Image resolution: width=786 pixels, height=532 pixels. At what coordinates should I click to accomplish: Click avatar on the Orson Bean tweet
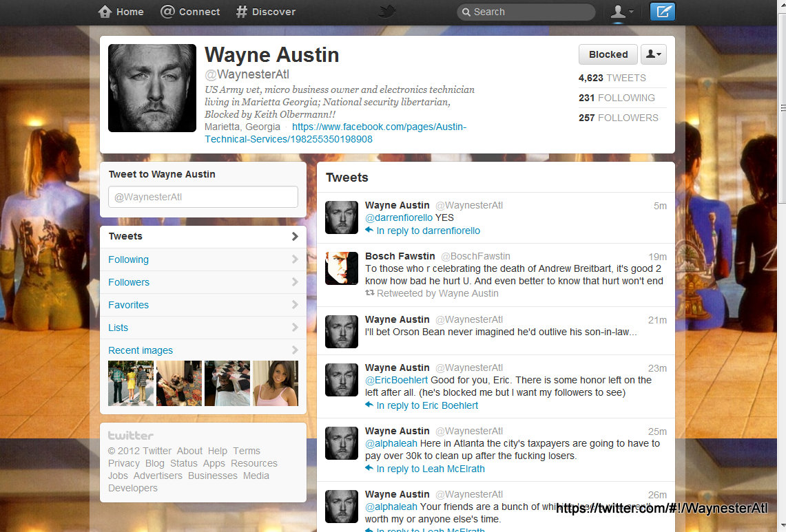(342, 332)
